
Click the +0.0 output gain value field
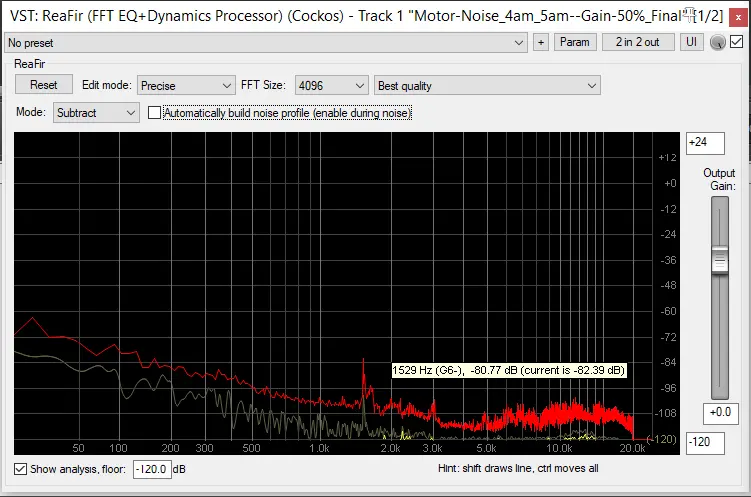(719, 413)
